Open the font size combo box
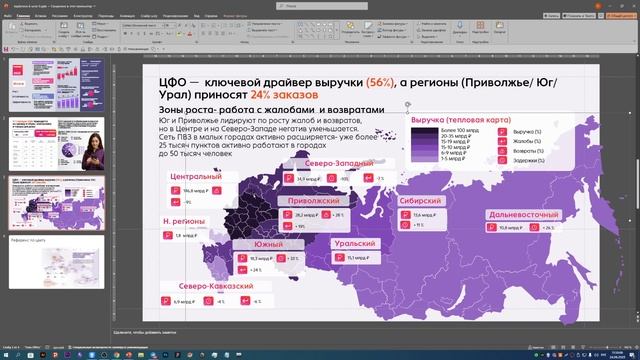Screen dimensions: 640x360 click(x=169, y=25)
